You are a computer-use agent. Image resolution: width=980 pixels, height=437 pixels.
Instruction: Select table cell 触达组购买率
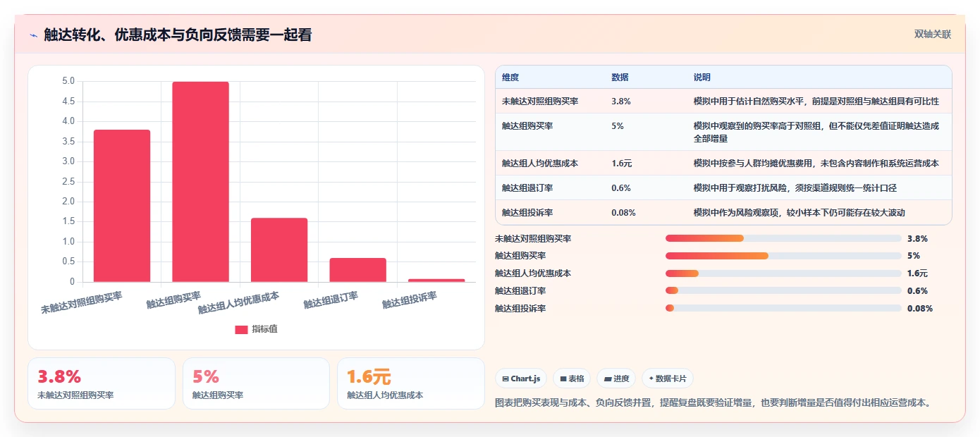pyautogui.click(x=527, y=126)
